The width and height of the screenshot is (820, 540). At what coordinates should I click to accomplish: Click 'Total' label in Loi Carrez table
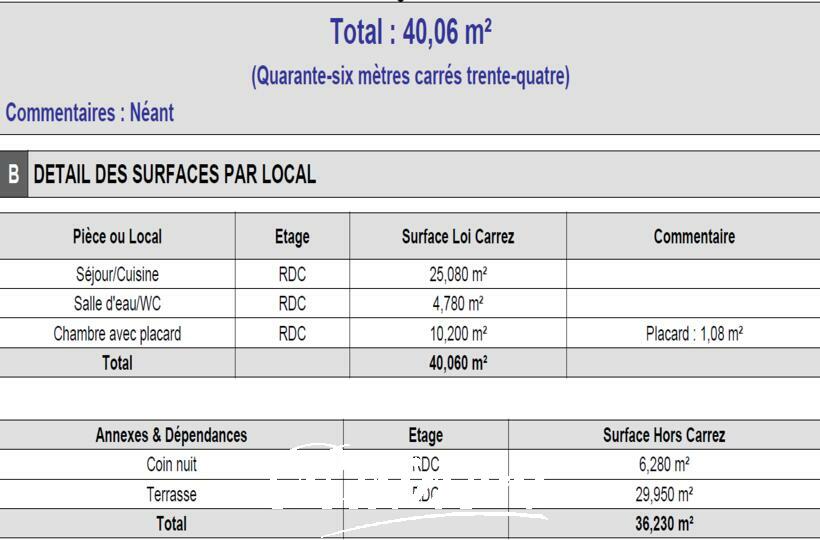click(117, 363)
